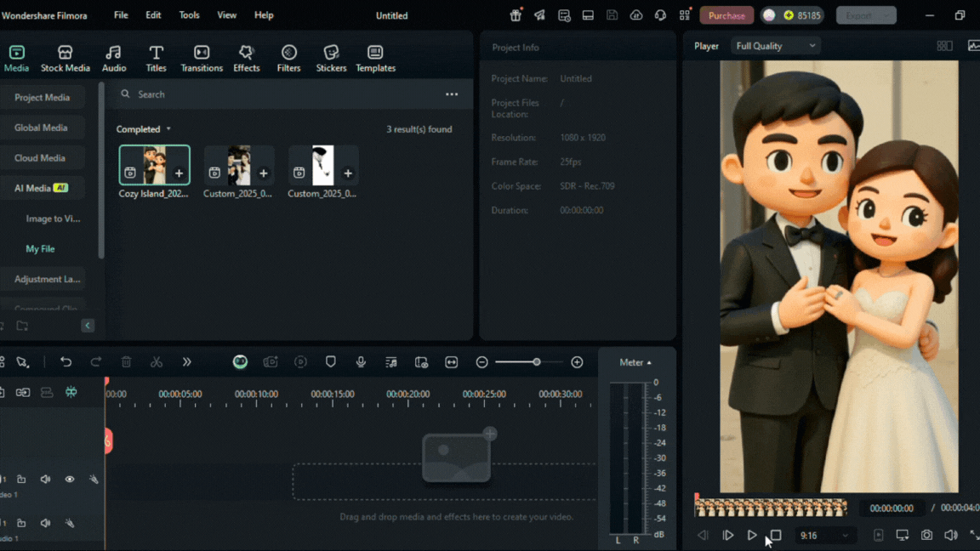
Task: Zoom in the timeline with plus icon
Action: (577, 362)
